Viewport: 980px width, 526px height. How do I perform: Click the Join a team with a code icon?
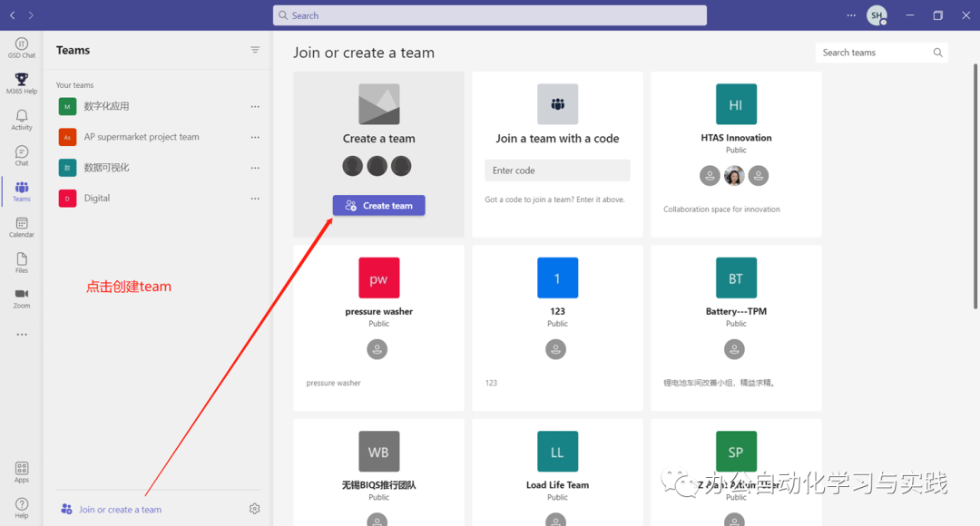pos(557,104)
